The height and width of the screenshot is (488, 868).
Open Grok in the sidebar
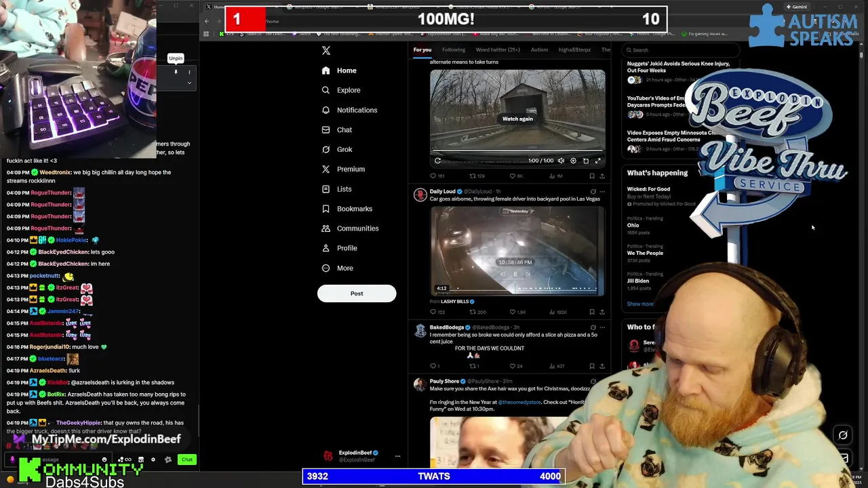337,149
